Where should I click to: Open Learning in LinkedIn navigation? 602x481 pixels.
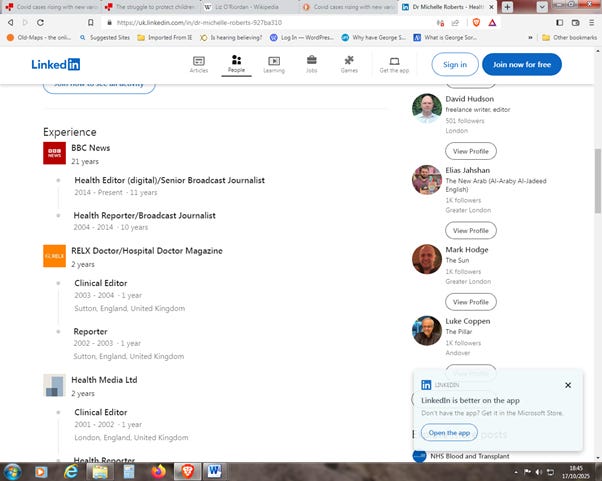point(274,64)
